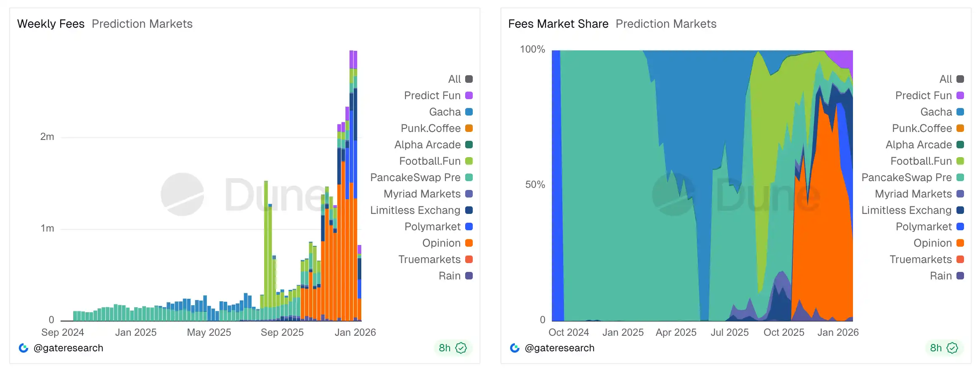The height and width of the screenshot is (374, 980).
Task: Click the Football.Fun green swatch in Market Share legend
Action: pos(960,161)
